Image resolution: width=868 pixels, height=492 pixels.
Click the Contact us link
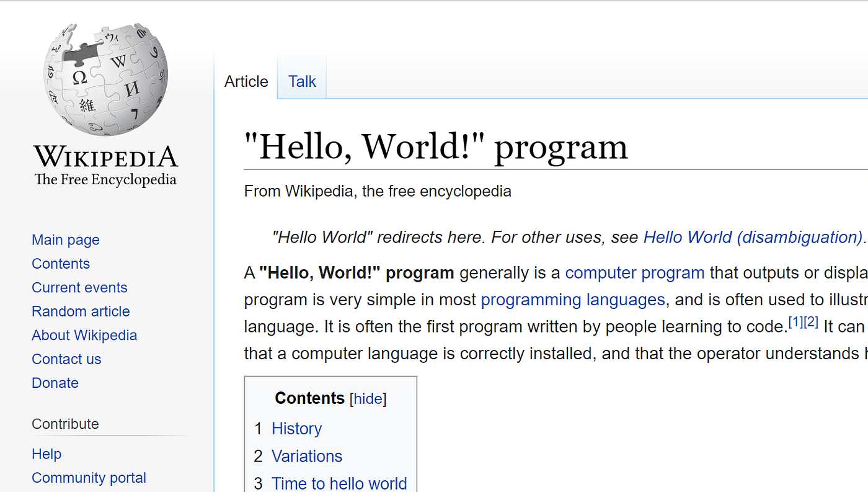66,359
